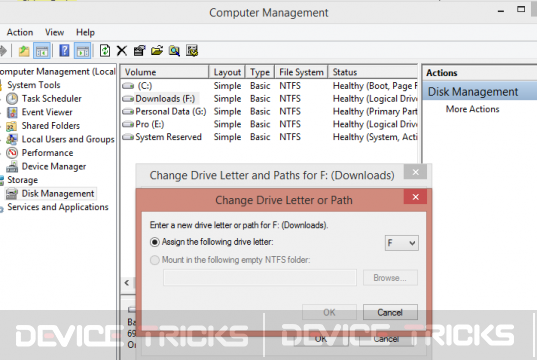This screenshot has height=360, width=537.
Task: Click the NTFS folder path input field
Action: pyautogui.click(x=260, y=277)
